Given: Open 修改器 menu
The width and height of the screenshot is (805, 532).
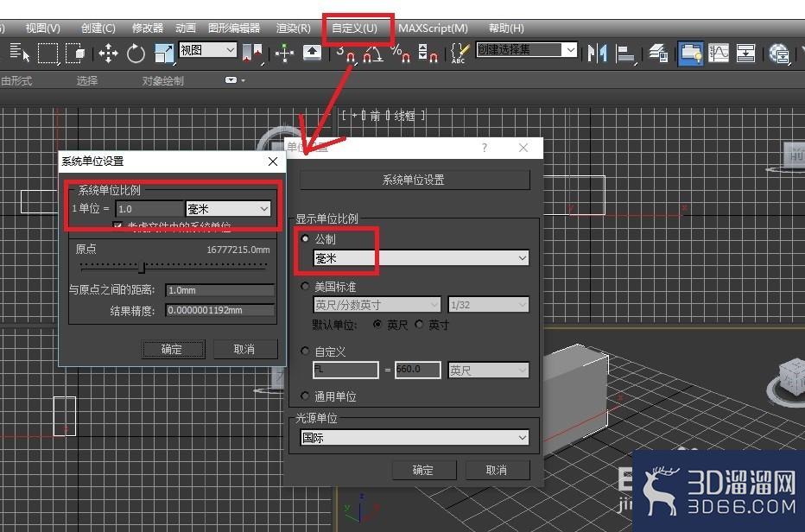Looking at the screenshot, I should pos(148,28).
